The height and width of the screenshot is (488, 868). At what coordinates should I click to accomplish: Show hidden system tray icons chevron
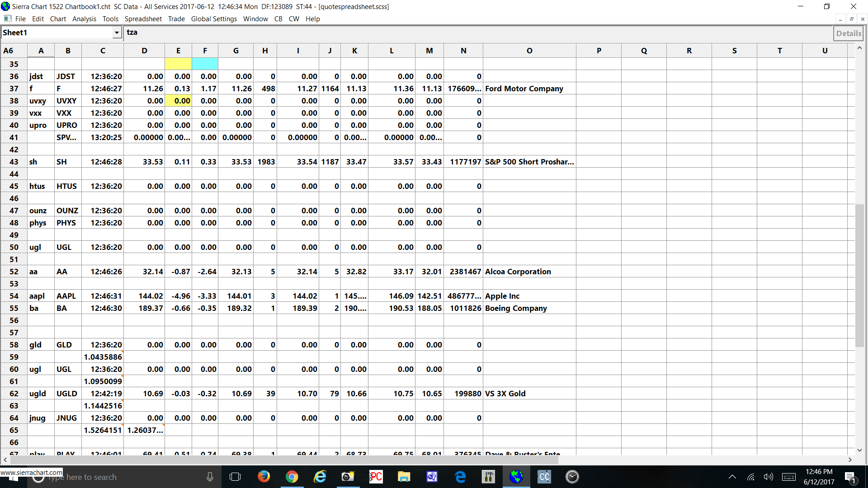tap(732, 477)
